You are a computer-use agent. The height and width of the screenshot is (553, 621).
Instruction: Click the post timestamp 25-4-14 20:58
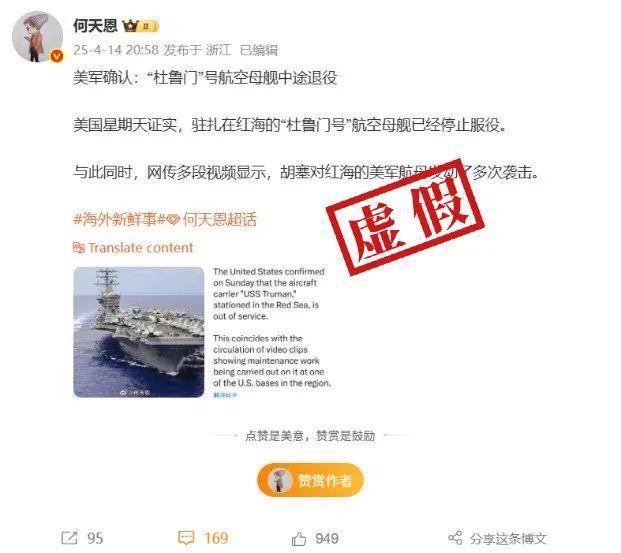pyautogui.click(x=116, y=50)
